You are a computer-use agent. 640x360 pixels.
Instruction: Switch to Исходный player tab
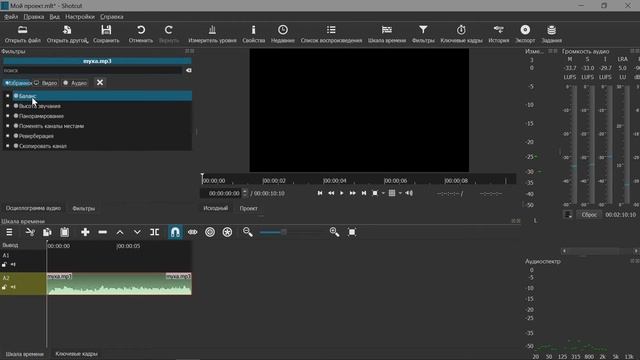click(x=216, y=208)
